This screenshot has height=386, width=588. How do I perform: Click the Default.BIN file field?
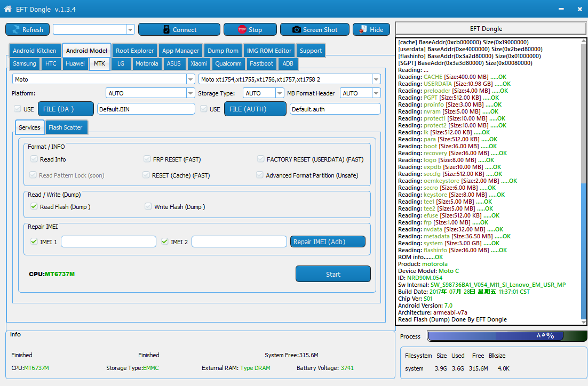146,109
